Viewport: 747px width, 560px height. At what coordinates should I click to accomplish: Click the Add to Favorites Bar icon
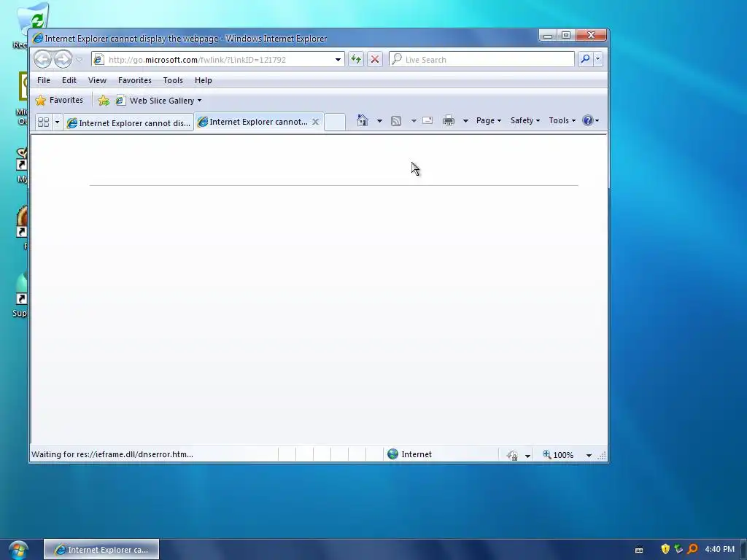coord(104,100)
